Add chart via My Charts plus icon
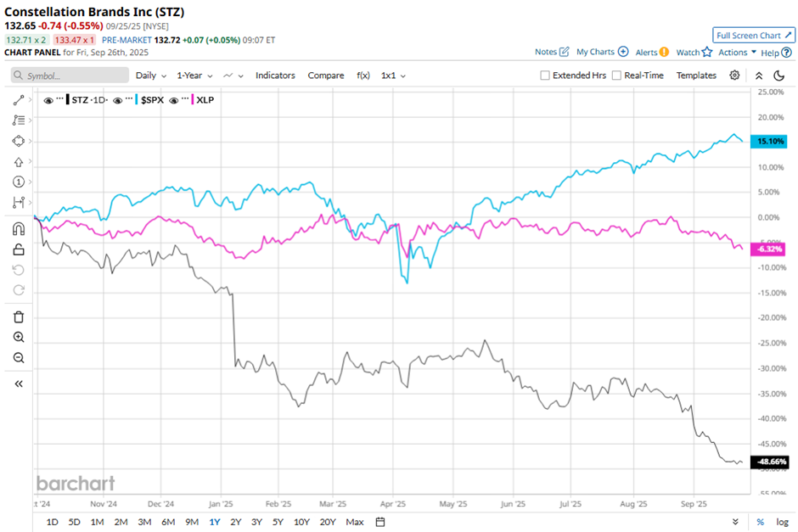This screenshot has height=532, width=798. click(623, 52)
